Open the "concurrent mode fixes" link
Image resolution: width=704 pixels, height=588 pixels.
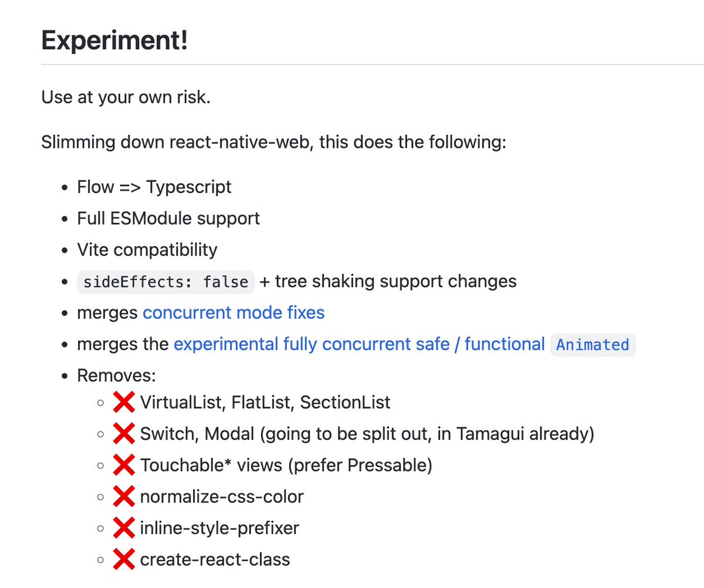pos(233,312)
